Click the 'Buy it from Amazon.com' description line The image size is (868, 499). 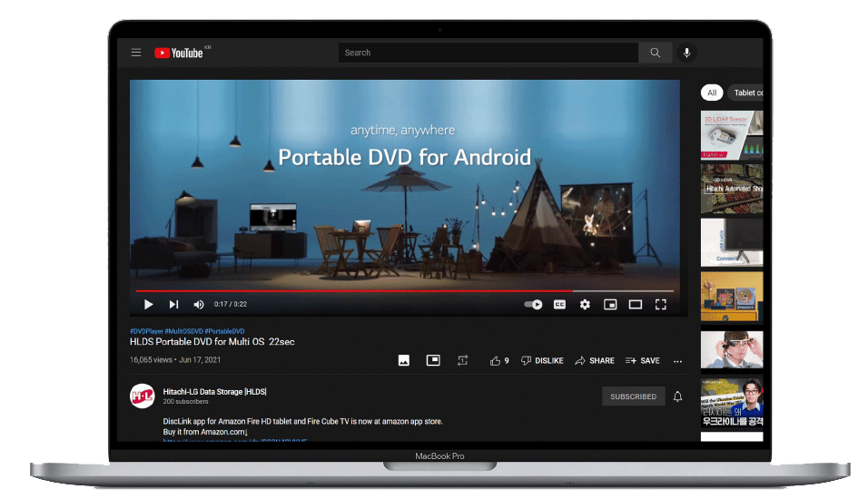click(205, 432)
